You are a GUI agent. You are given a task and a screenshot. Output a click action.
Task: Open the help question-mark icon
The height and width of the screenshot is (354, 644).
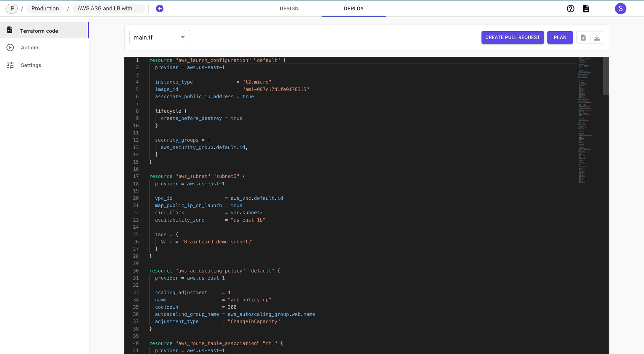coord(571,9)
